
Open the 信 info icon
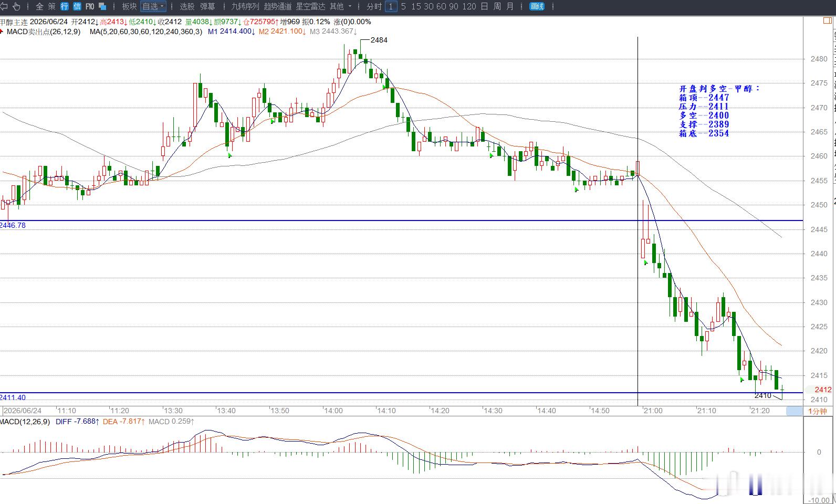pyautogui.click(x=77, y=6)
